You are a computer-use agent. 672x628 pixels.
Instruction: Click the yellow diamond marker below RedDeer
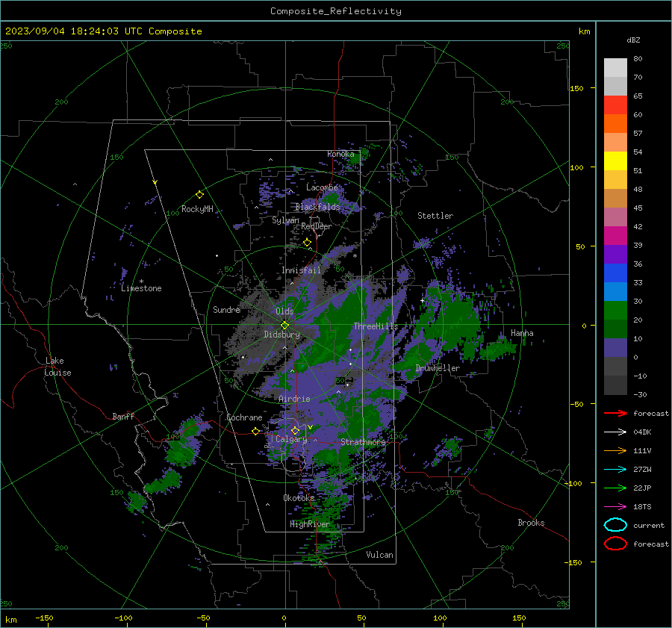(x=307, y=243)
